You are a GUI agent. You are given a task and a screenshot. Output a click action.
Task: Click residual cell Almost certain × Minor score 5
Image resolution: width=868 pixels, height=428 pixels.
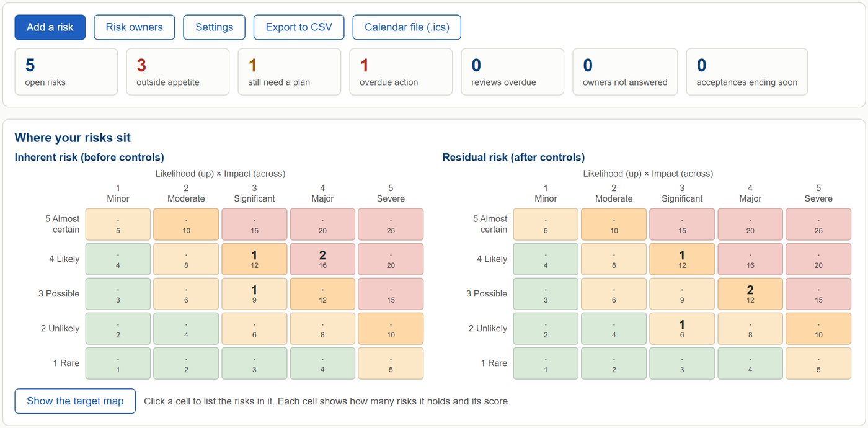(546, 225)
